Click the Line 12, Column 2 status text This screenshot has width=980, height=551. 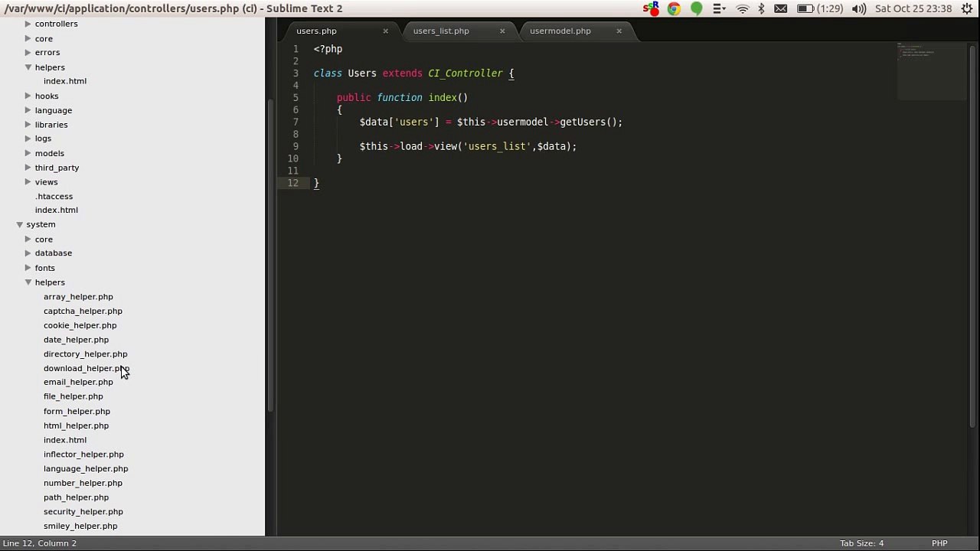click(x=40, y=543)
